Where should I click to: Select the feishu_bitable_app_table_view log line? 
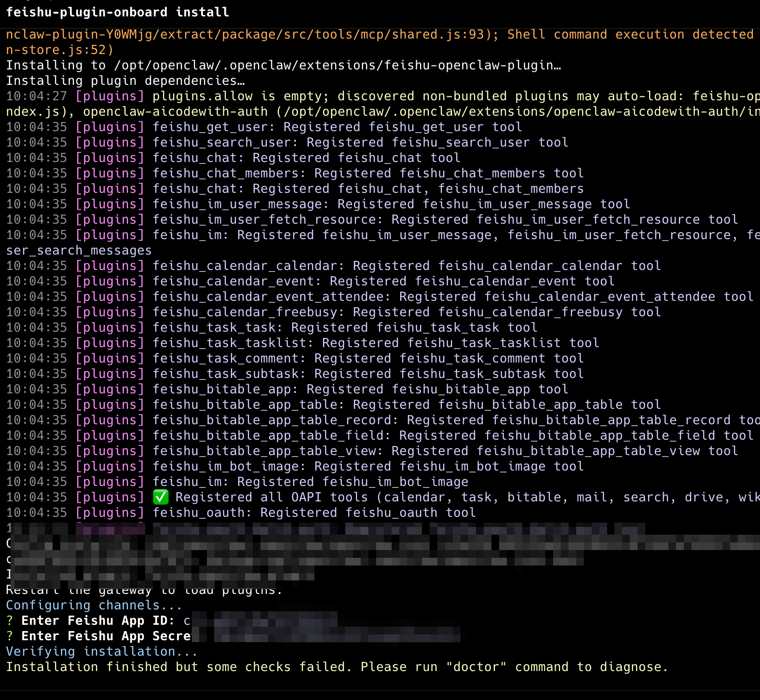coord(445,451)
